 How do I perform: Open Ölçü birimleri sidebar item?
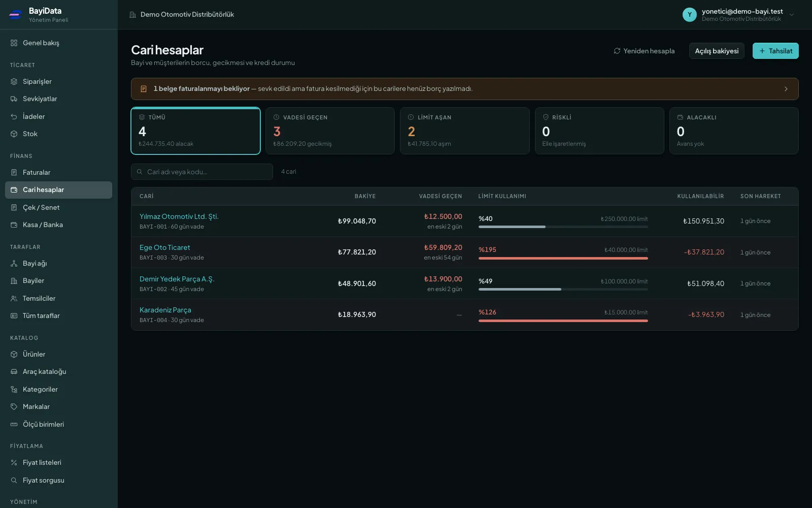(x=58, y=425)
